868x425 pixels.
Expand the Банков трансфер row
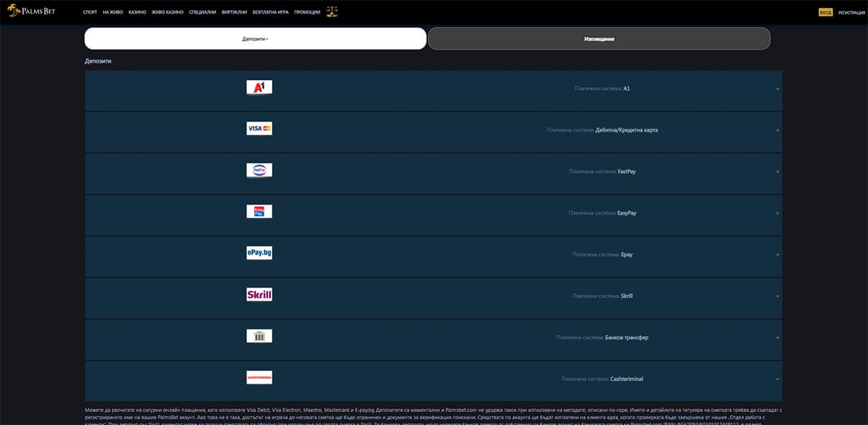(777, 337)
